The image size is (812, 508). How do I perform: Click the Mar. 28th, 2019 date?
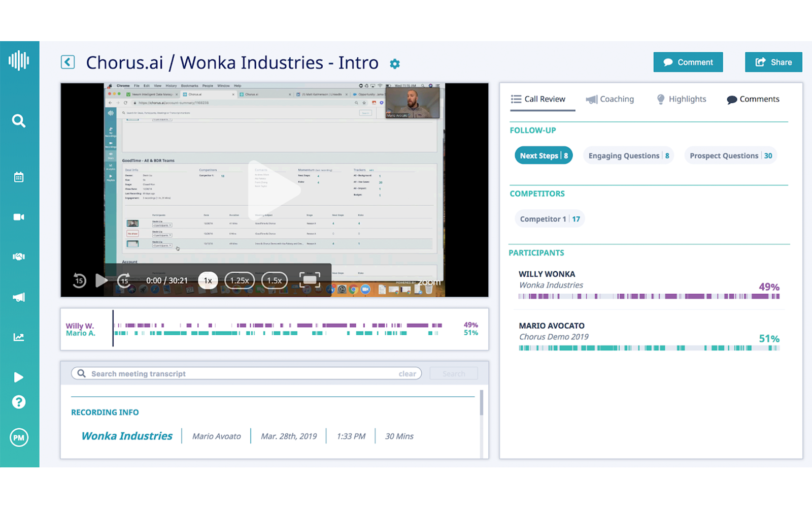tap(289, 436)
